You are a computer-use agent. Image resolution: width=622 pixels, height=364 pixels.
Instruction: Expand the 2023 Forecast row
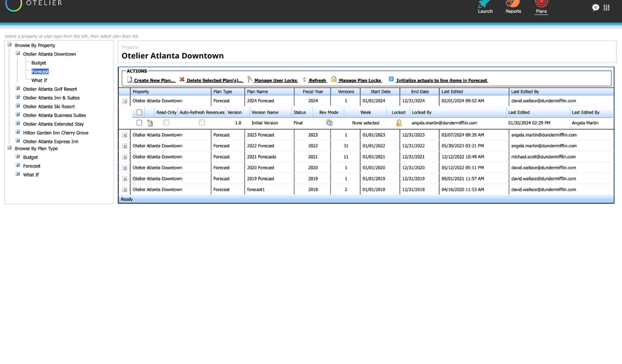pos(124,135)
